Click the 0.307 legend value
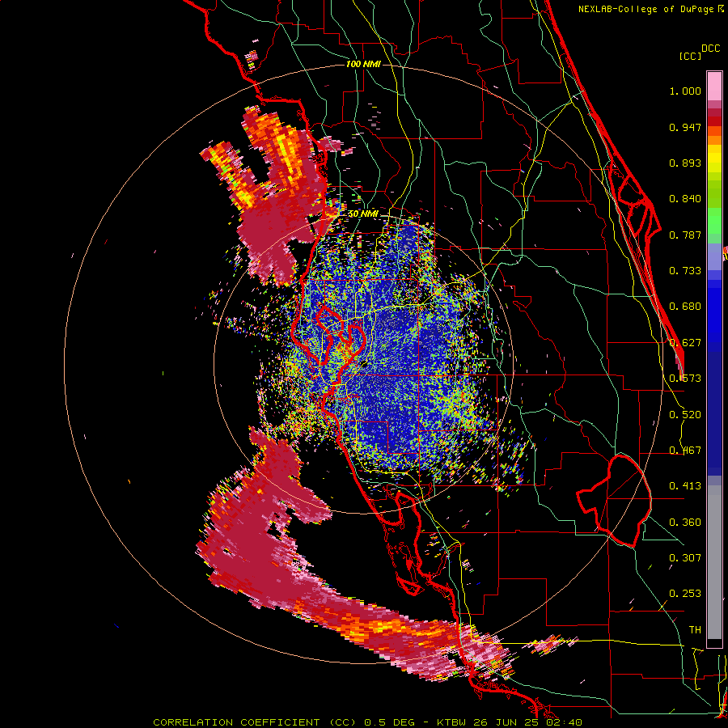Screen dimensions: 728x728 click(685, 558)
